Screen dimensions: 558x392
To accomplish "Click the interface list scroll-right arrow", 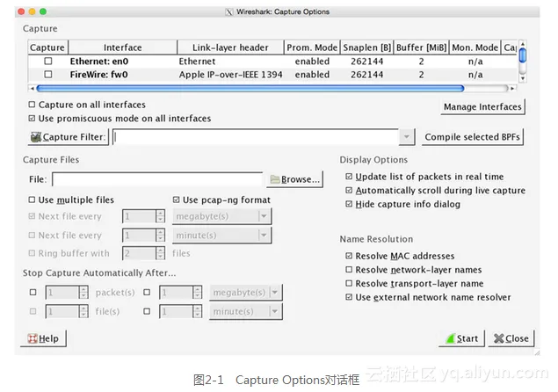I will point(512,88).
